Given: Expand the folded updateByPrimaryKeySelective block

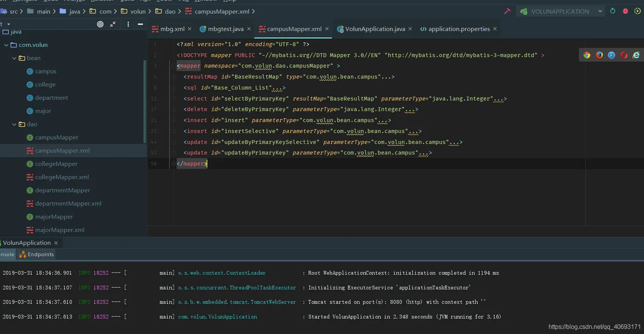Looking at the screenshot, I should pyautogui.click(x=173, y=142).
